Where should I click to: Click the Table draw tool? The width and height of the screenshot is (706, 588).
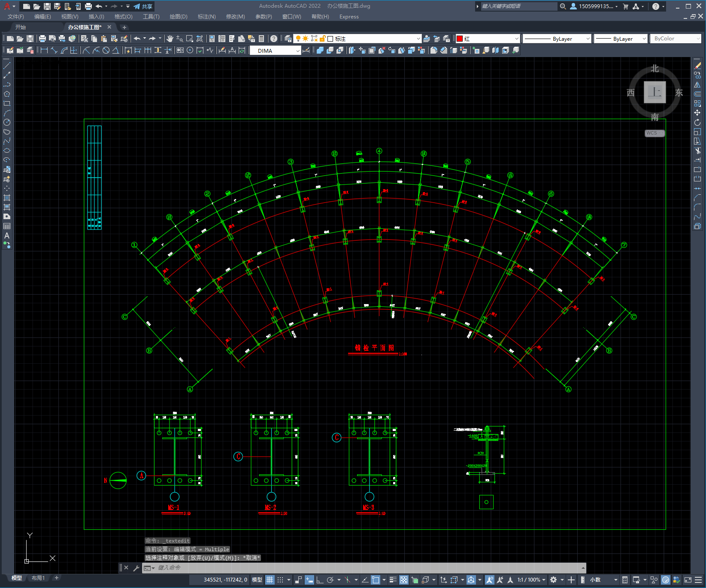point(7,226)
